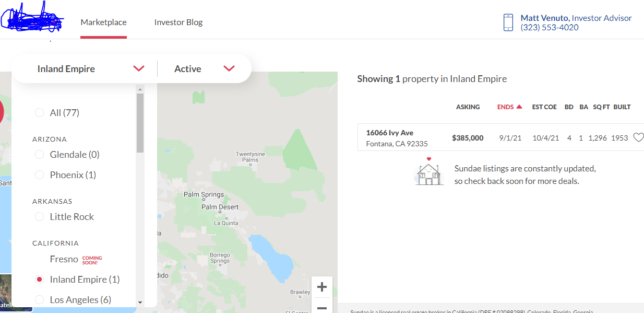The height and width of the screenshot is (313, 644).
Task: Open the Active status dropdown
Action: [229, 68]
